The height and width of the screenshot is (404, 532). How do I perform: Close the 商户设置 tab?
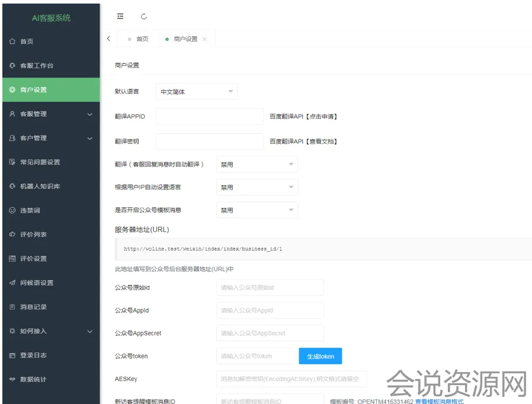point(205,39)
